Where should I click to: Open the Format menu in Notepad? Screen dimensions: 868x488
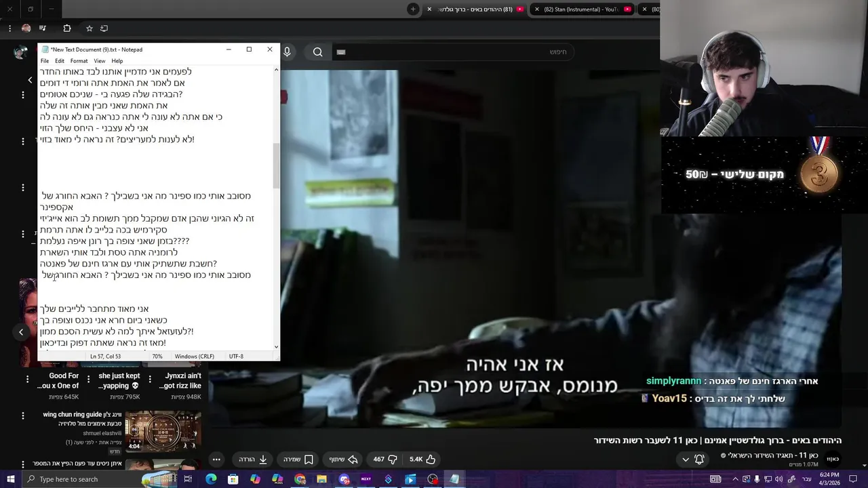click(x=79, y=61)
